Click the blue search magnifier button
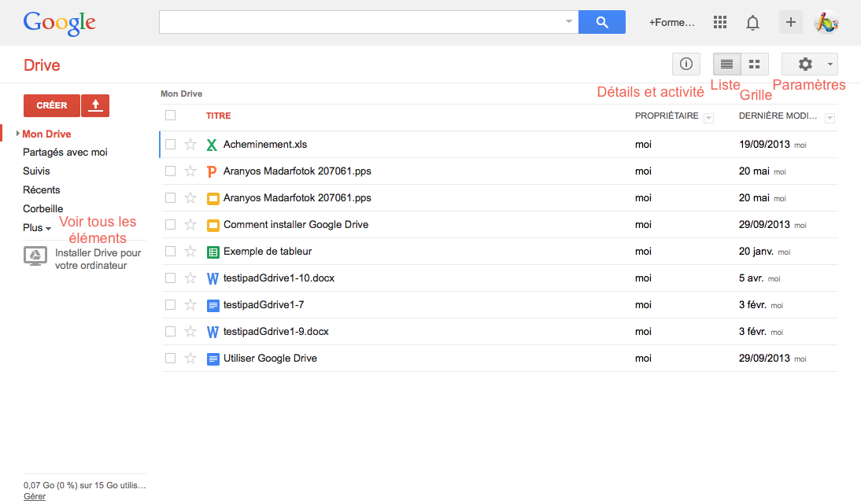Image resolution: width=861 pixels, height=504 pixels. [x=602, y=22]
